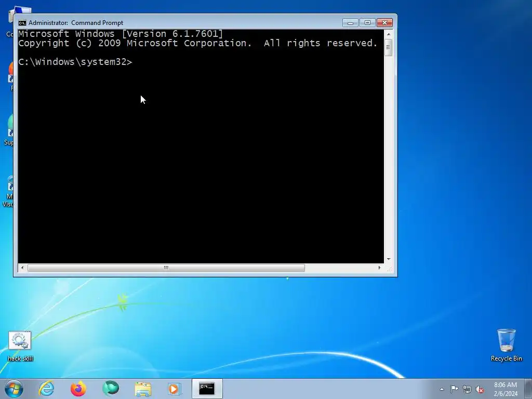Click the Windows Start orb
Screen dimensions: 532x399
[14, 389]
